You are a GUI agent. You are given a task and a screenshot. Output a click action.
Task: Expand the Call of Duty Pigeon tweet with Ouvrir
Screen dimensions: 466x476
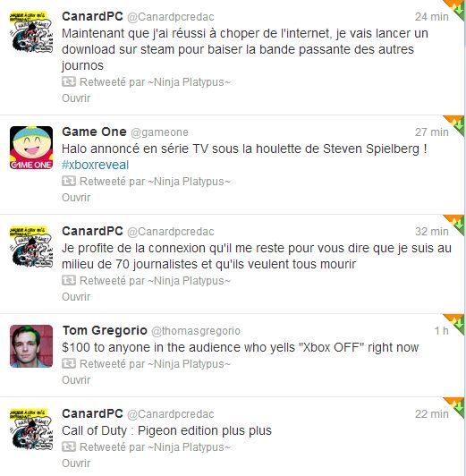tap(76, 463)
